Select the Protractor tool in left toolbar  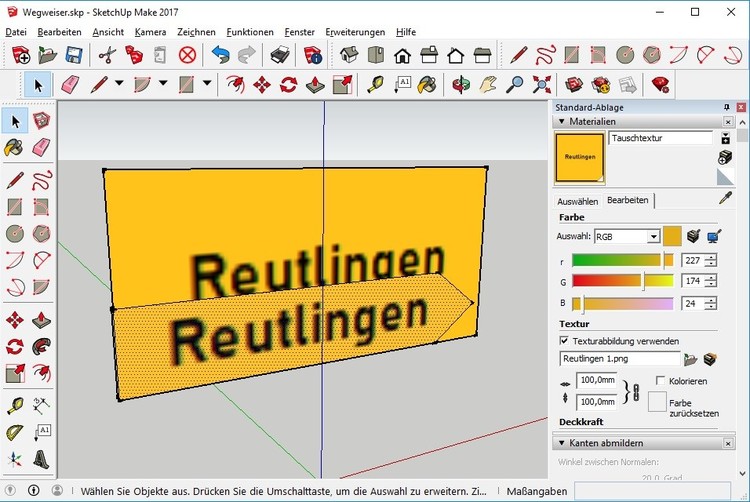coord(15,433)
